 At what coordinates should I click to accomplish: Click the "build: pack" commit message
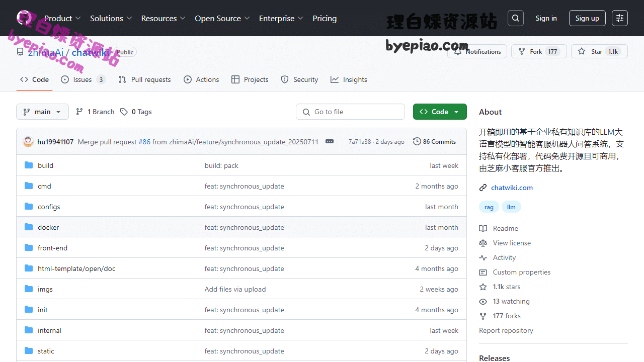point(221,165)
